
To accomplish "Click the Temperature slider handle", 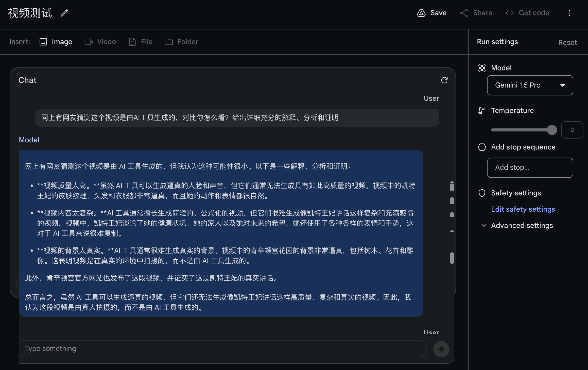I will pos(552,130).
